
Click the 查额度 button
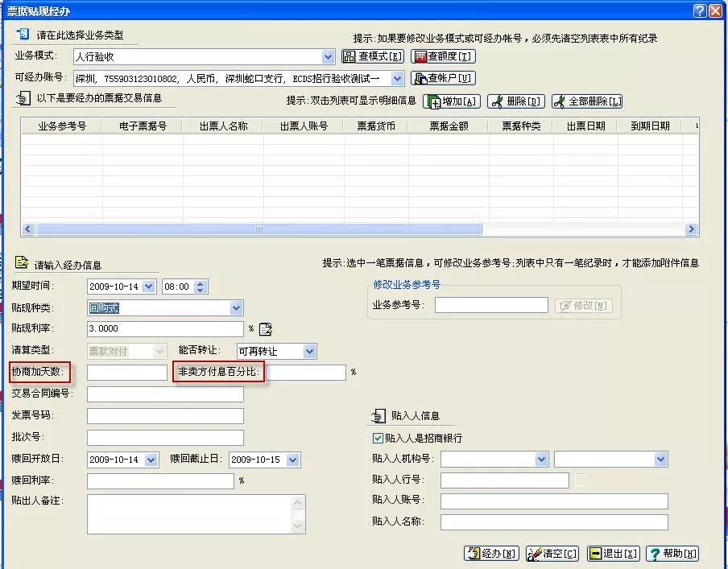coord(443,56)
